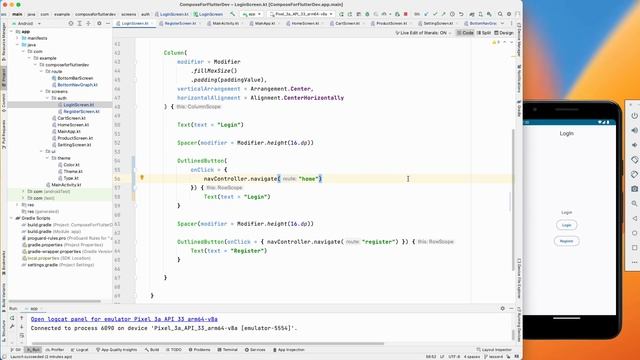Viewport: 640px width, 360px height.
Task: Open Terminal tool window button
Action: point(227,350)
